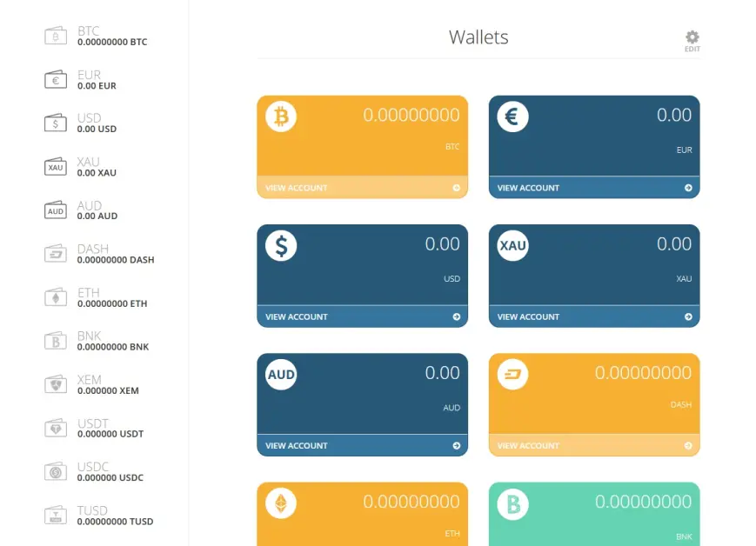Screen dimensions: 756x546
Task: Click the arrow icon on USD View Account
Action: tap(457, 316)
